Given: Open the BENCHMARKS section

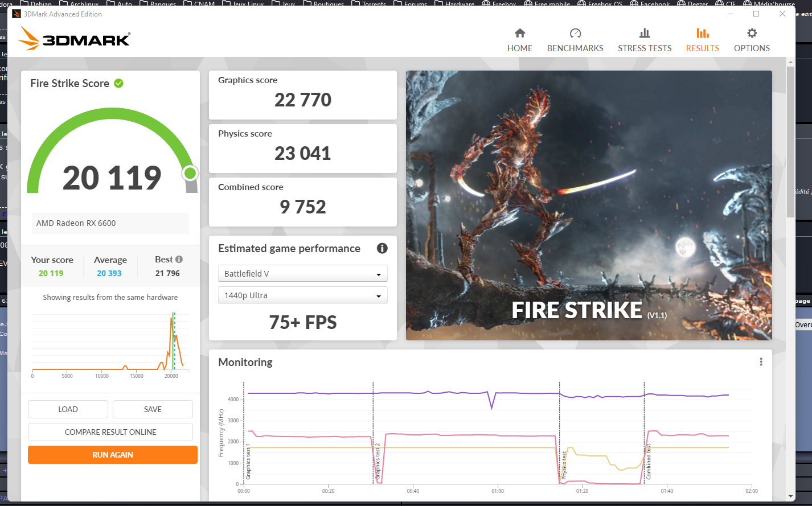Looking at the screenshot, I should 575,40.
